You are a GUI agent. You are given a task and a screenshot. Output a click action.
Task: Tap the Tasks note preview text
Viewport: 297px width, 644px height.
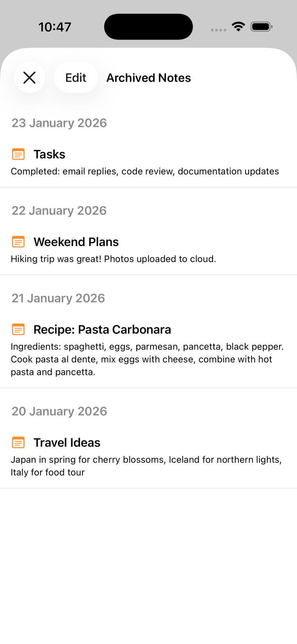pyautogui.click(x=145, y=171)
